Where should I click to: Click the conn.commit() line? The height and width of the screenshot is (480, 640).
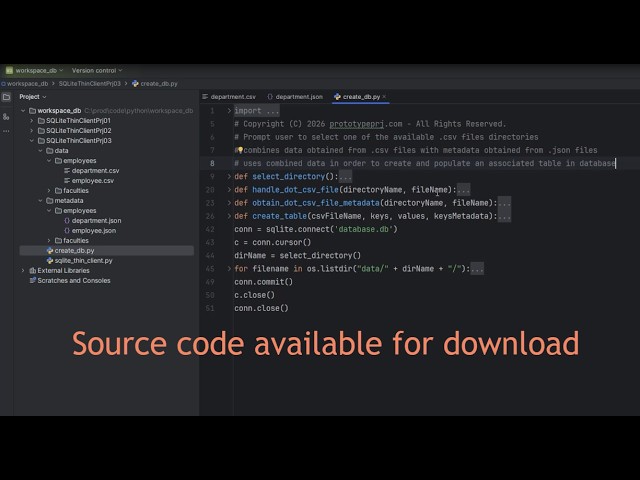263,282
